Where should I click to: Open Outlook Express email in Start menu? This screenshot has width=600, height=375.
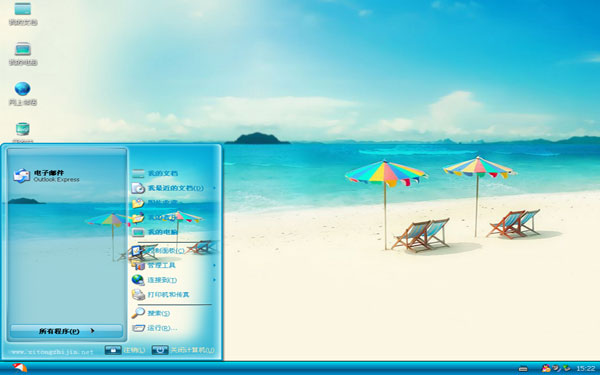[47, 176]
